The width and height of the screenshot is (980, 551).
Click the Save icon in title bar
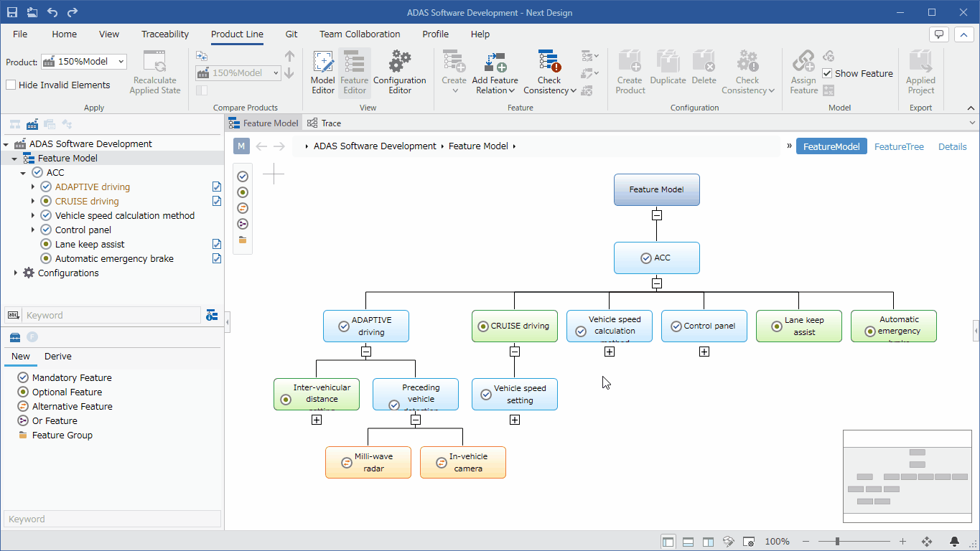[12, 12]
